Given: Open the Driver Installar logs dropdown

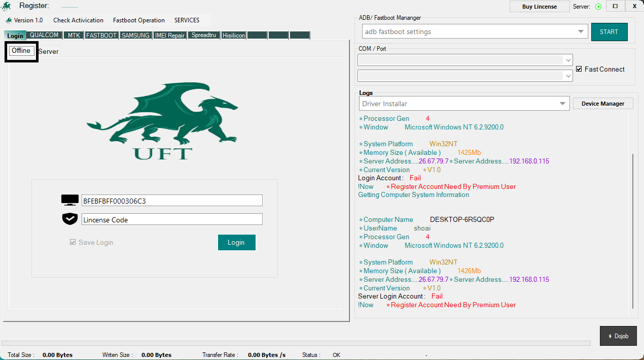Looking at the screenshot, I should (562, 103).
